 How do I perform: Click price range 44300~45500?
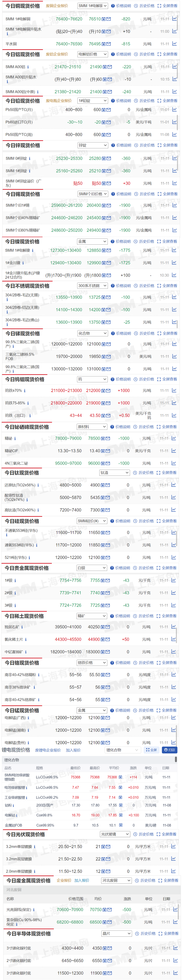tap(68, 640)
